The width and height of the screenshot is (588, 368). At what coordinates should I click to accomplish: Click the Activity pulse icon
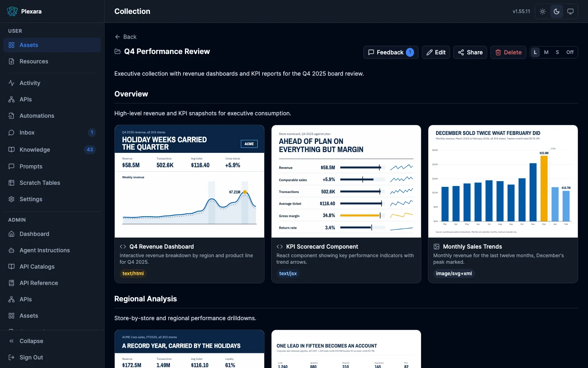(11, 83)
